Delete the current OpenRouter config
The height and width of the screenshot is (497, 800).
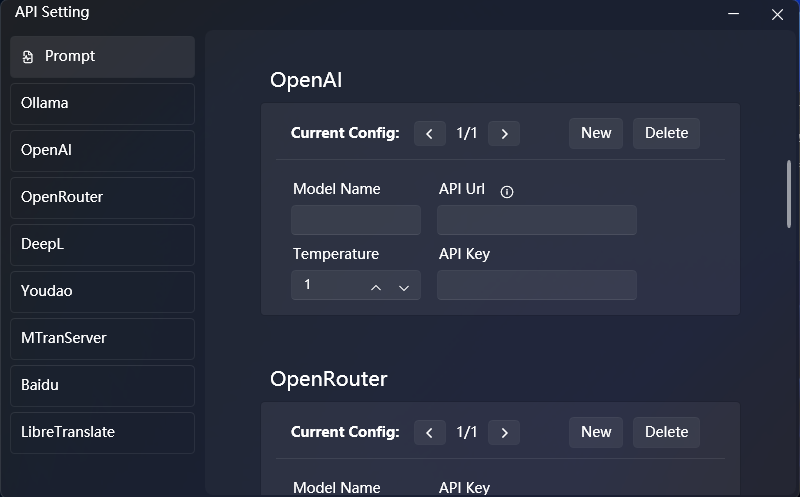pos(666,432)
